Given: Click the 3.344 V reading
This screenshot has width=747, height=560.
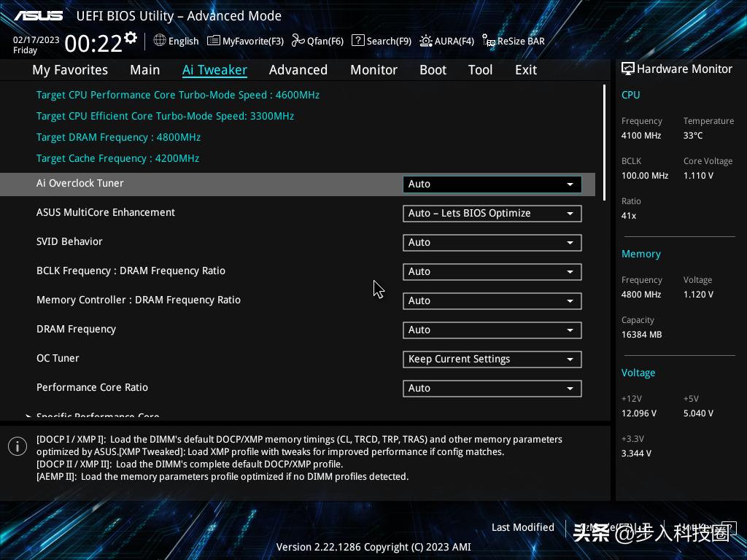Looking at the screenshot, I should (x=636, y=454).
